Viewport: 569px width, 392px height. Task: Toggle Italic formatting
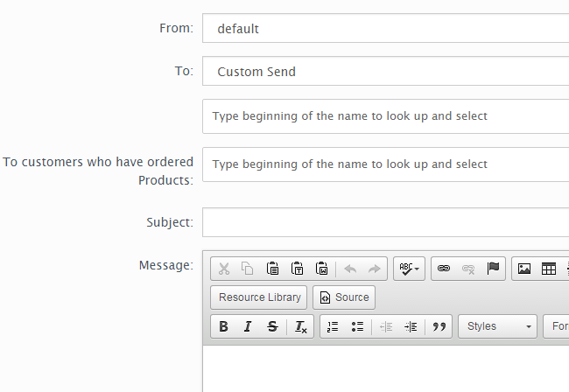point(248,326)
